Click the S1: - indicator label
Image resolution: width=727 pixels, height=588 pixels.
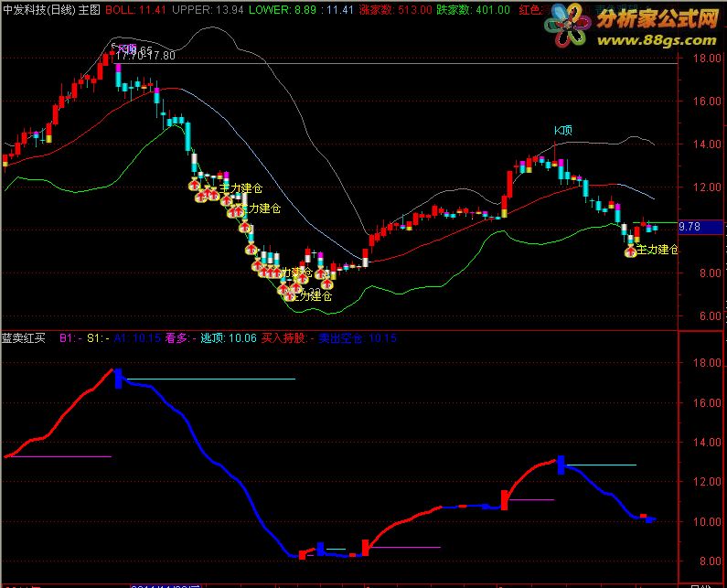pos(98,338)
